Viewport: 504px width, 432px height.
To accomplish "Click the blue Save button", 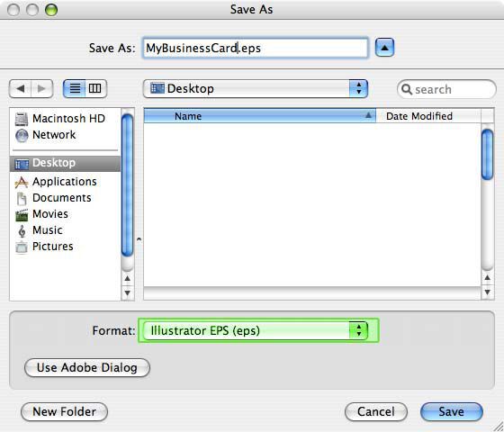I will click(x=451, y=412).
